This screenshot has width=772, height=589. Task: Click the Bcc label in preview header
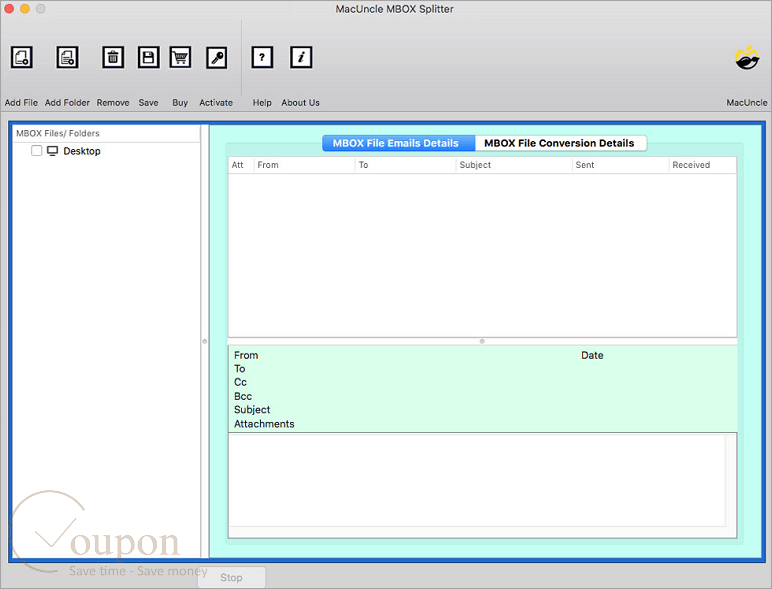243,396
